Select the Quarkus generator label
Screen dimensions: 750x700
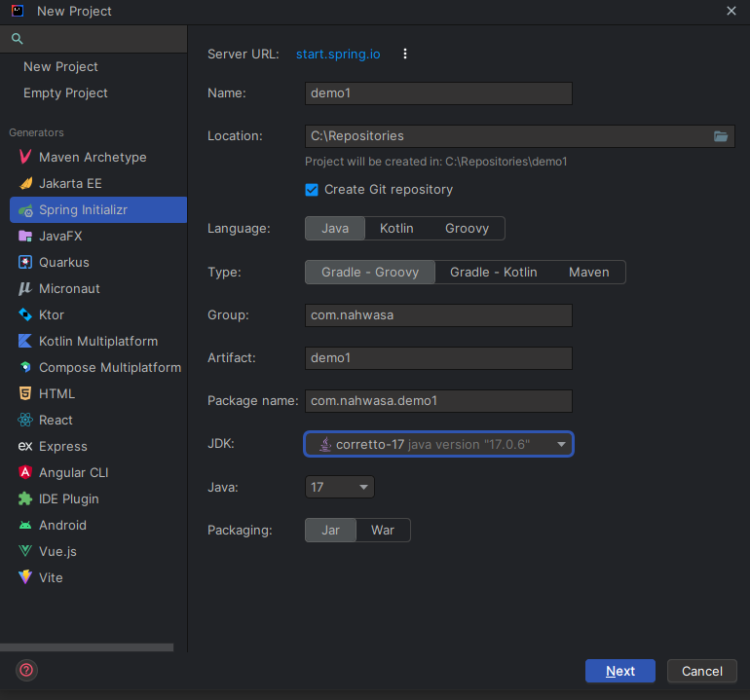tap(64, 263)
